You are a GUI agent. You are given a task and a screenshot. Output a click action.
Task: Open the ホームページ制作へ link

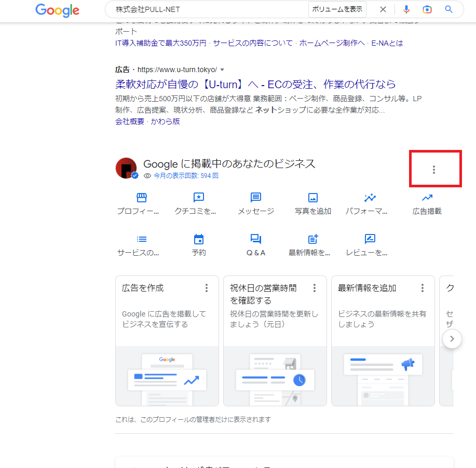[332, 43]
